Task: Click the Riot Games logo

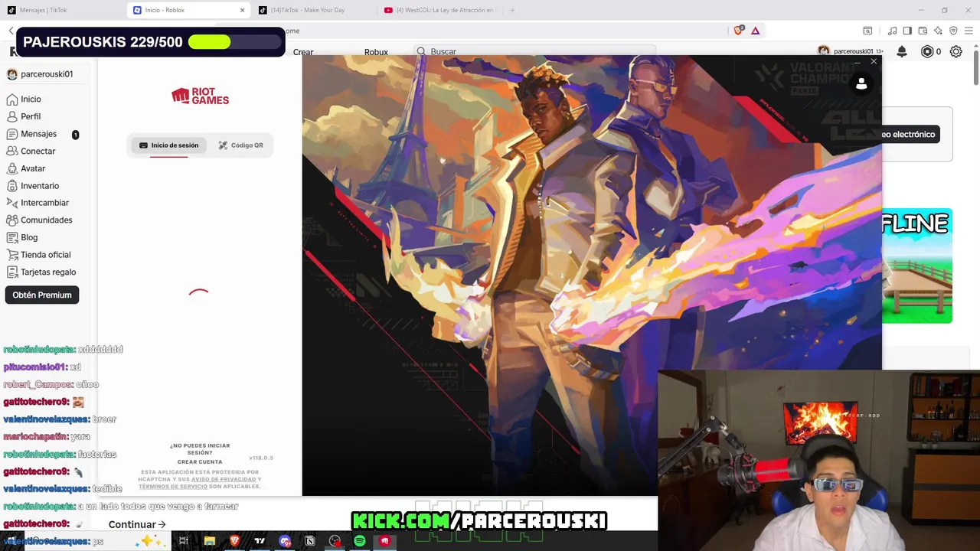Action: (x=200, y=96)
